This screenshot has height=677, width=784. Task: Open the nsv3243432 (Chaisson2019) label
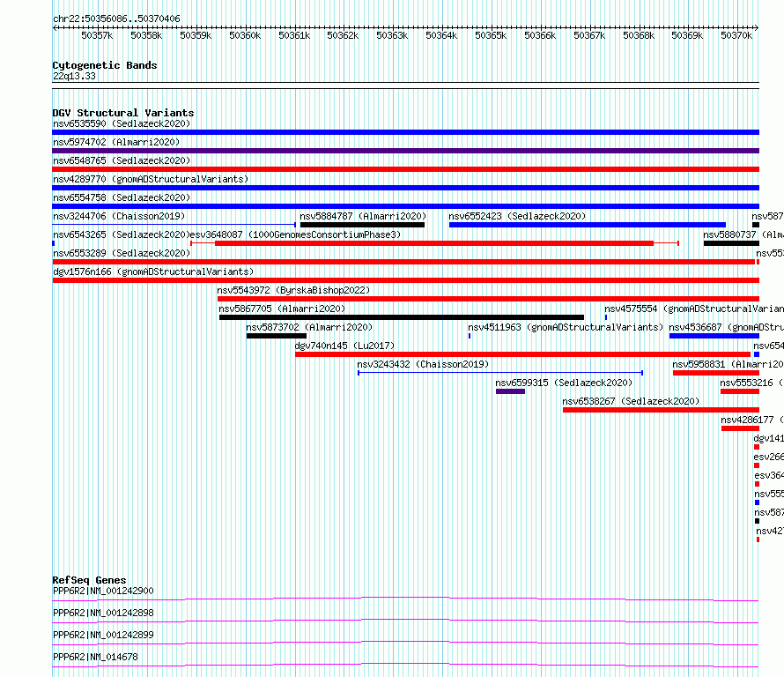coord(423,364)
